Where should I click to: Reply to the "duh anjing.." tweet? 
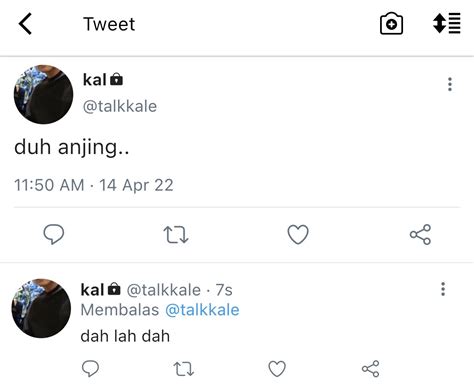click(54, 234)
